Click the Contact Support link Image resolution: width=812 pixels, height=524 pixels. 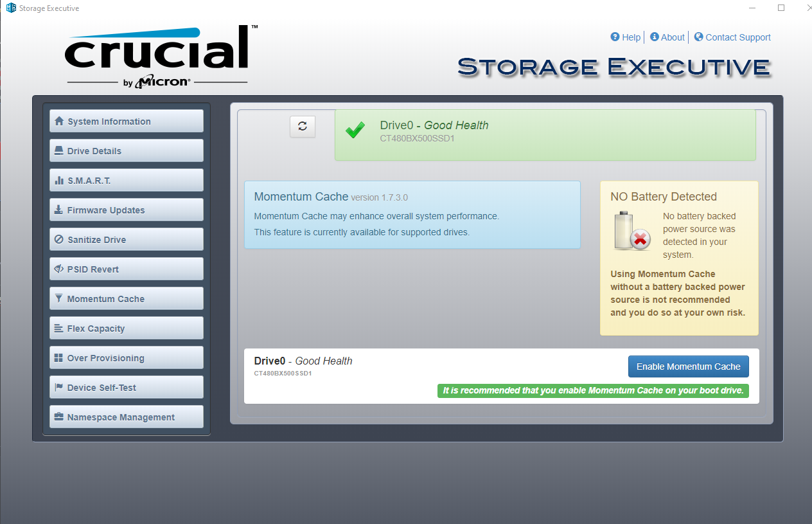[738, 37]
